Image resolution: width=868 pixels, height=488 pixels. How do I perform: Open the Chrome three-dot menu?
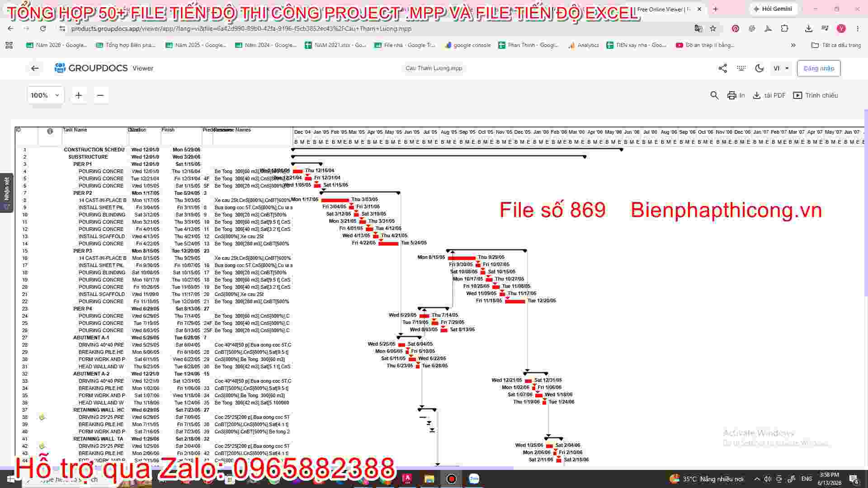[858, 28]
